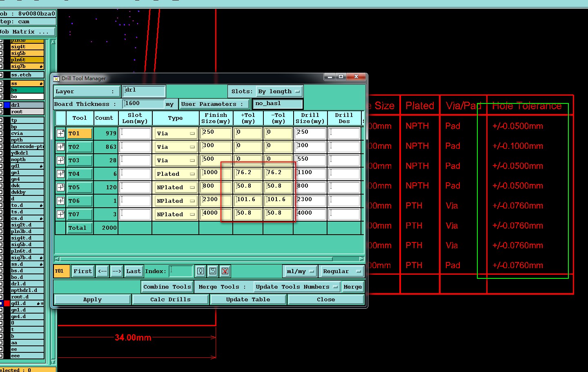
Task: Expand the T03 tool row
Action: click(60, 160)
